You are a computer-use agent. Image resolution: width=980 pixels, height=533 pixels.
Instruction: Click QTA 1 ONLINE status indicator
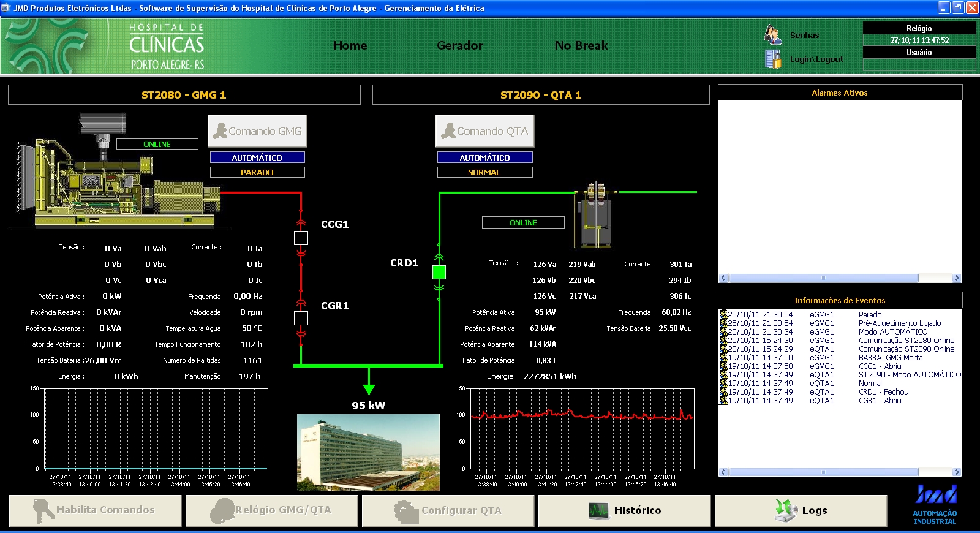pos(523,222)
